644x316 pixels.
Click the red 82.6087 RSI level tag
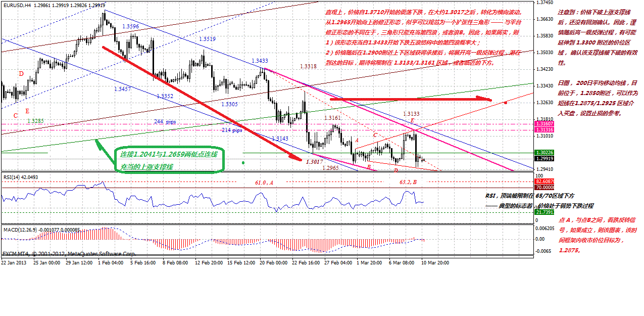tap(544, 181)
